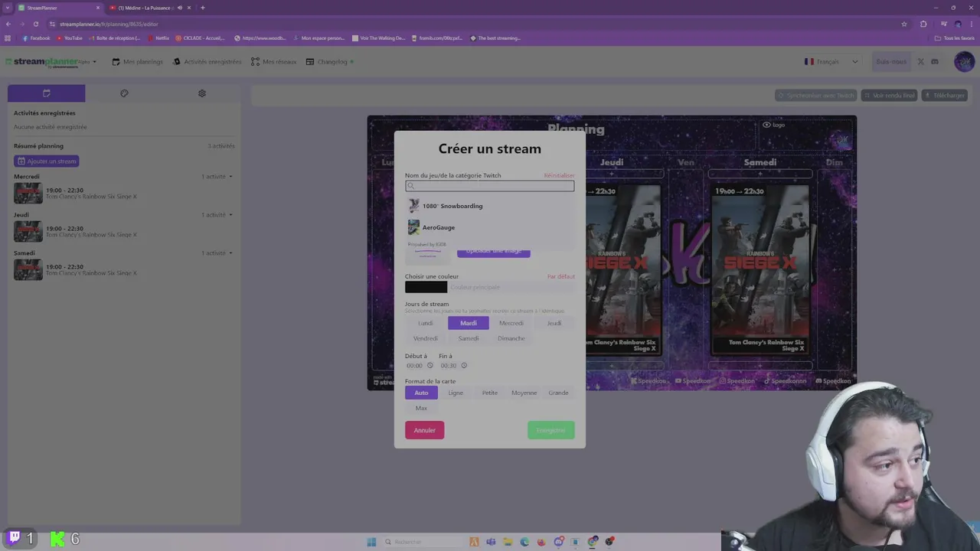Viewport: 980px width, 551px height.
Task: Click Synchroniser avec Twitch button
Action: [x=815, y=96]
